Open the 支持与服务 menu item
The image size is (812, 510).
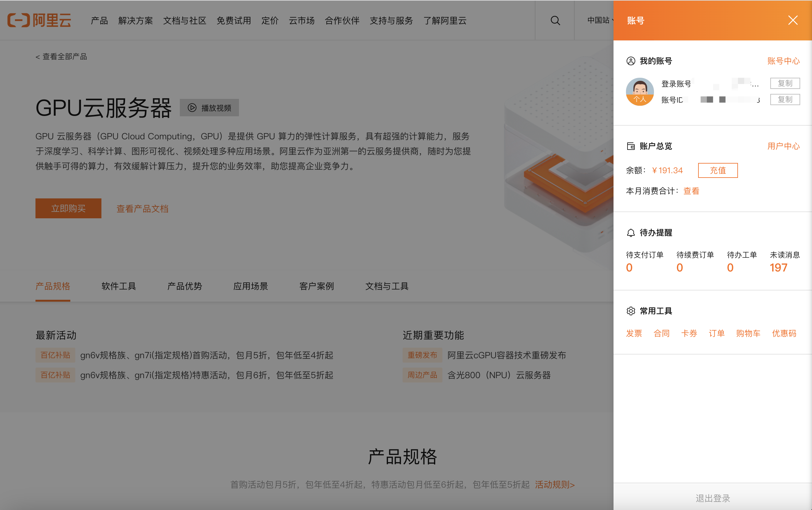point(391,21)
